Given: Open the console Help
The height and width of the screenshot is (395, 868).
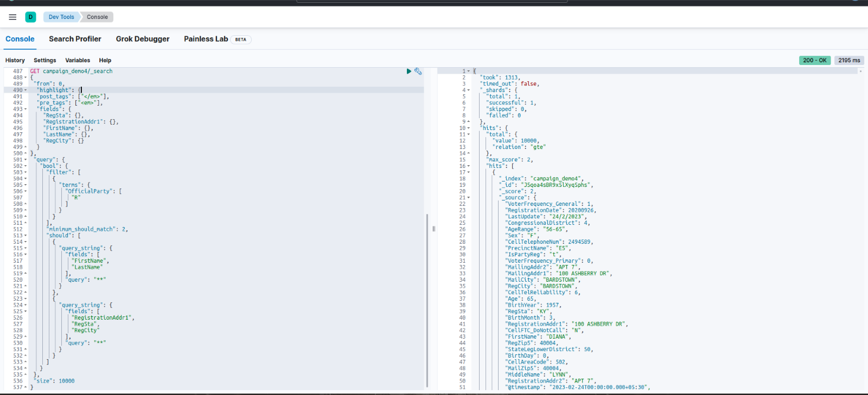Looking at the screenshot, I should tap(105, 60).
